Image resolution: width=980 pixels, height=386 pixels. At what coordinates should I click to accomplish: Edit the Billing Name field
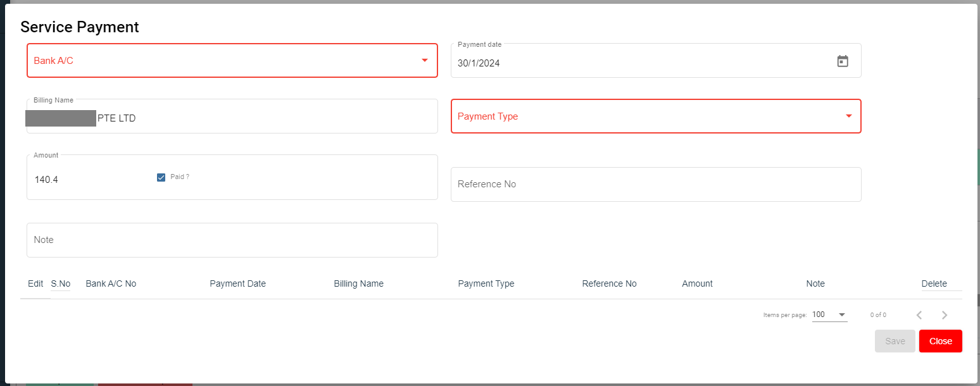point(266,118)
